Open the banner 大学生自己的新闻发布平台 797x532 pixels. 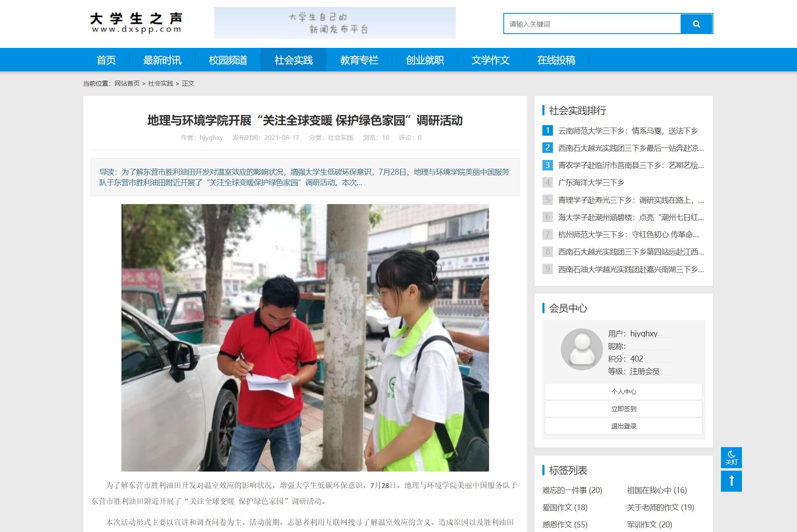335,23
